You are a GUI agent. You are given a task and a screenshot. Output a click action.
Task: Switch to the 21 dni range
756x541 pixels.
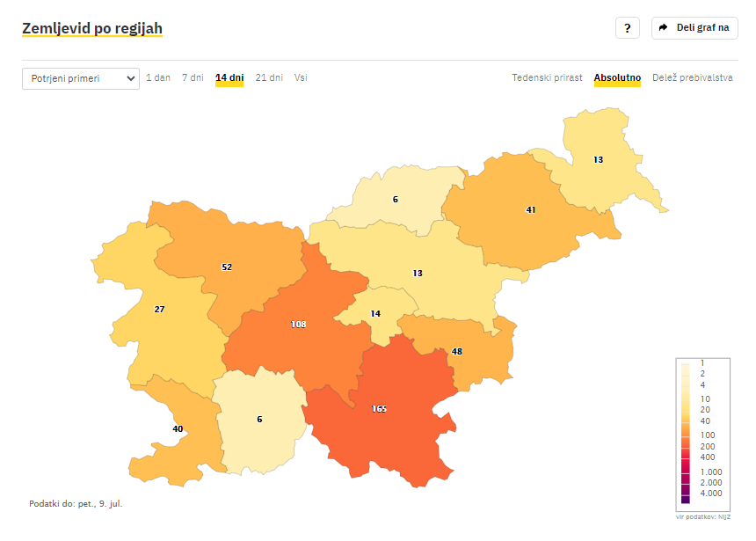(x=269, y=77)
